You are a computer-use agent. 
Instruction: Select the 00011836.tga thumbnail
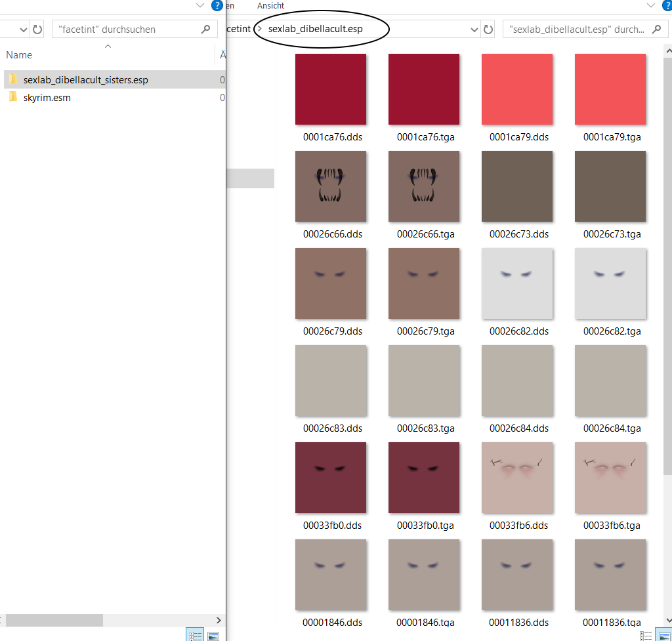point(610,575)
